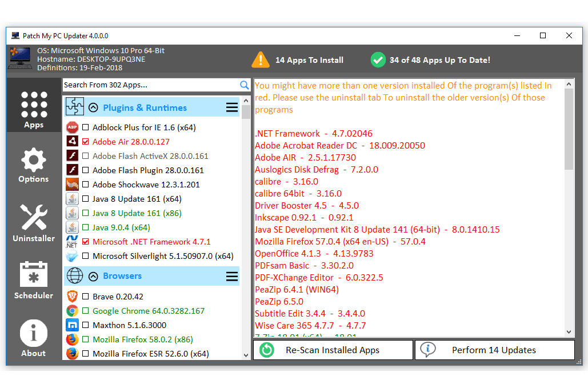The height and width of the screenshot is (392, 588).
Task: Collapse the Plugins & Runtimes section
Action: click(93, 107)
